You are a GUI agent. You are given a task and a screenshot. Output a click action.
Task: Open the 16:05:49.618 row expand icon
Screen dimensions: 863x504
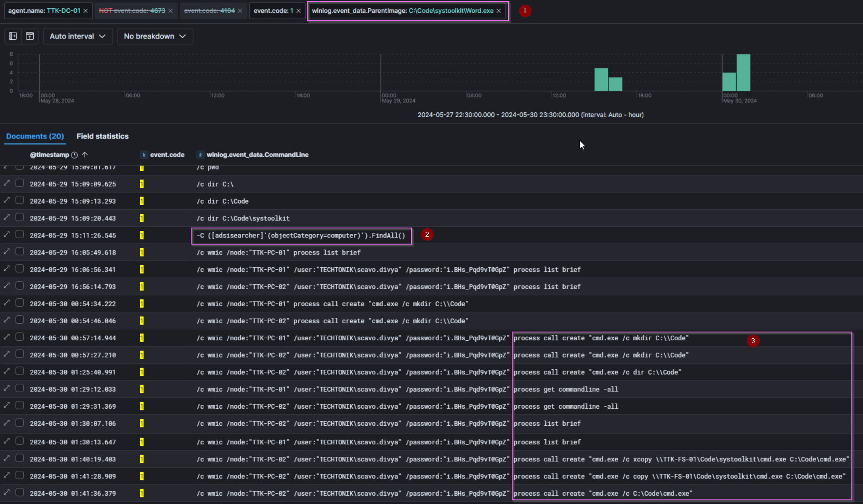(x=7, y=252)
